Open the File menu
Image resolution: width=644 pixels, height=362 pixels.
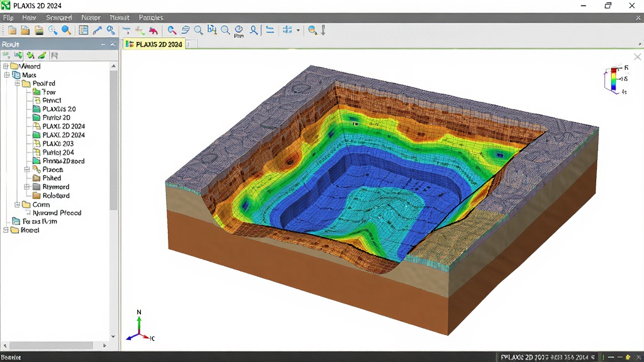tap(8, 18)
